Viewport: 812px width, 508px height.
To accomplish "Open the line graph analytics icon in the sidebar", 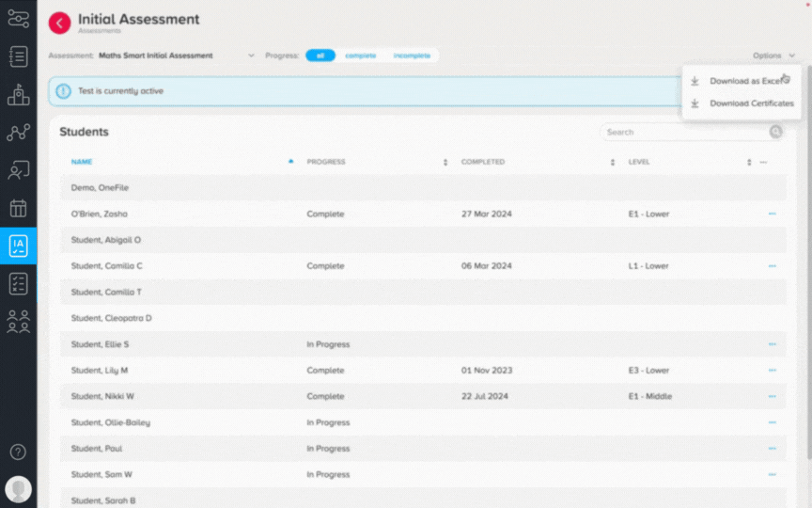I will [18, 133].
